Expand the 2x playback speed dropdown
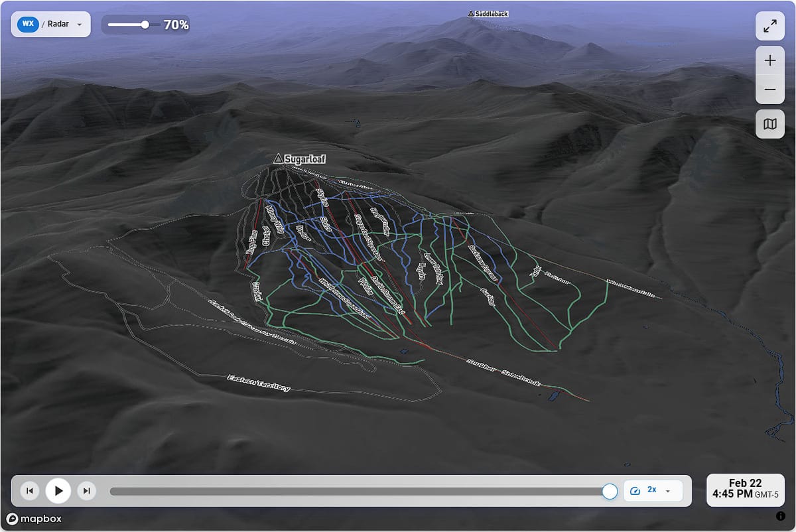Viewport: 796px width, 532px height. coord(668,491)
